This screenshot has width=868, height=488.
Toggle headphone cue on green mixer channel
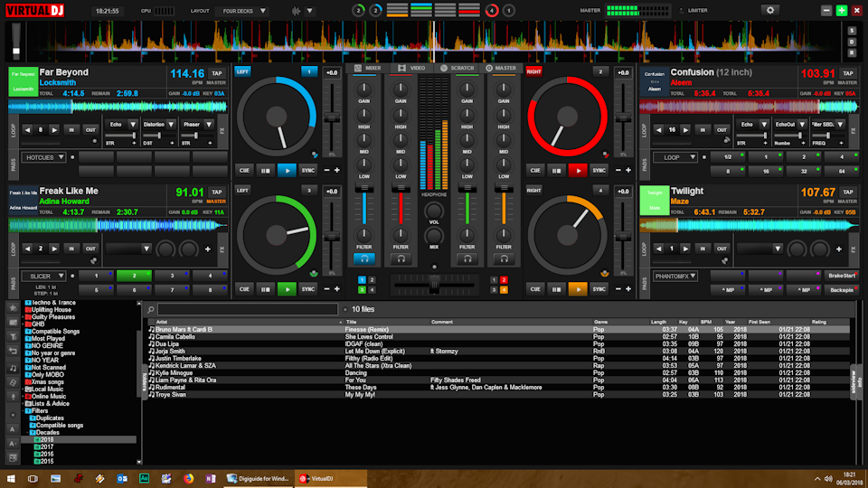pos(467,258)
